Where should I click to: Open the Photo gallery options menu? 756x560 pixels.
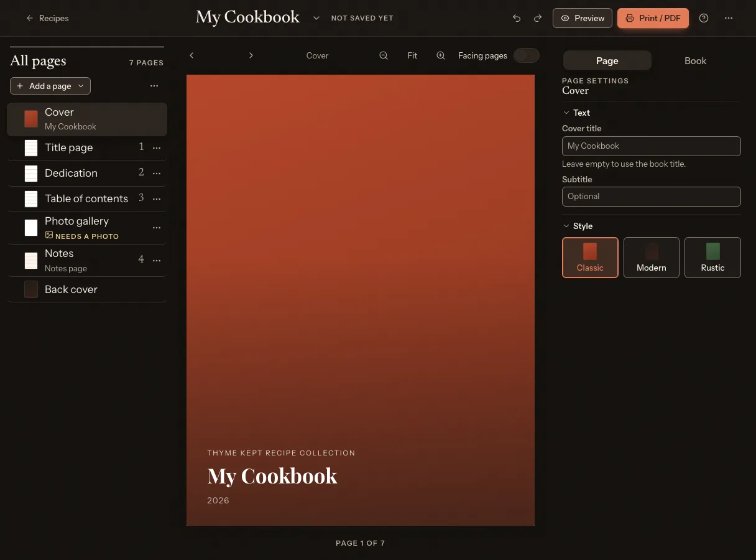tap(157, 228)
